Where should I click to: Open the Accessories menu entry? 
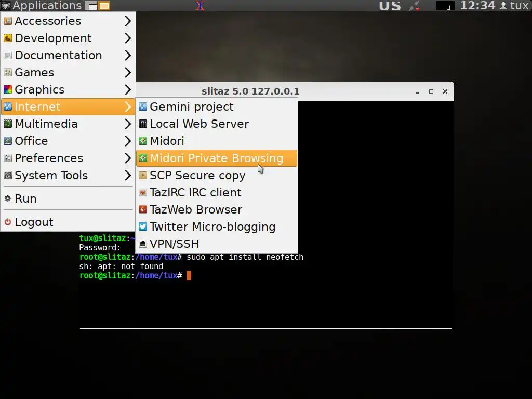tap(68, 21)
